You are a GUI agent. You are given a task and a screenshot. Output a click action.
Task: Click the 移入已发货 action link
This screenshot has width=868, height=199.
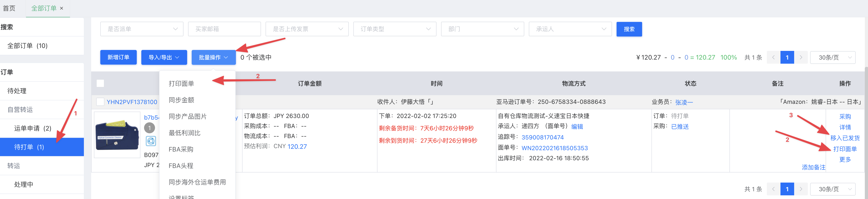[x=845, y=138]
